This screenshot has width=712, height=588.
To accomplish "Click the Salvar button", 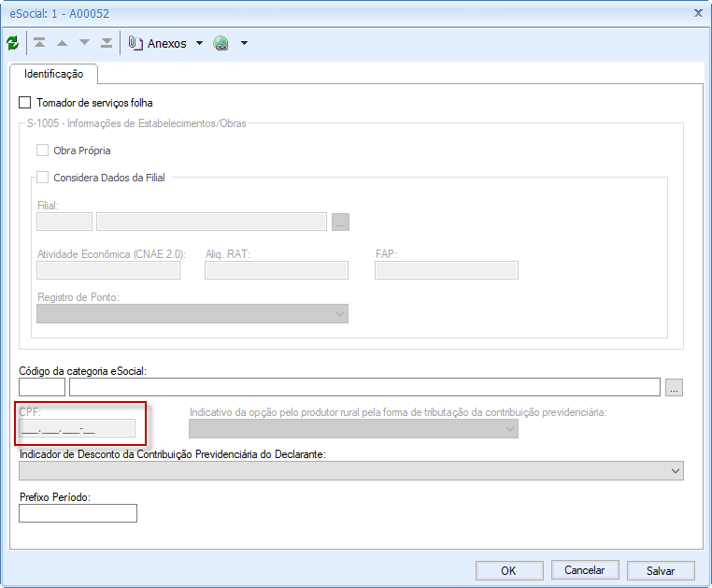I will tap(661, 571).
